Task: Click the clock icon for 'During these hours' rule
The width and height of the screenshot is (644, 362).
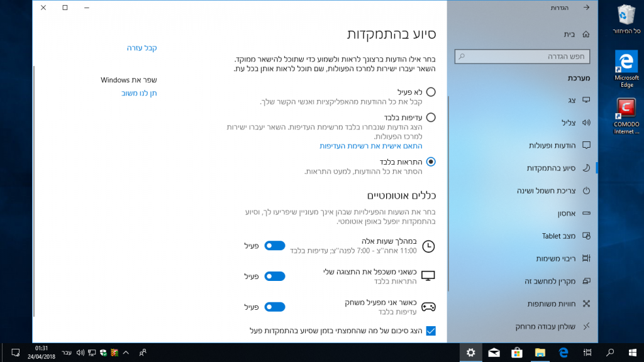Action: coord(428,246)
